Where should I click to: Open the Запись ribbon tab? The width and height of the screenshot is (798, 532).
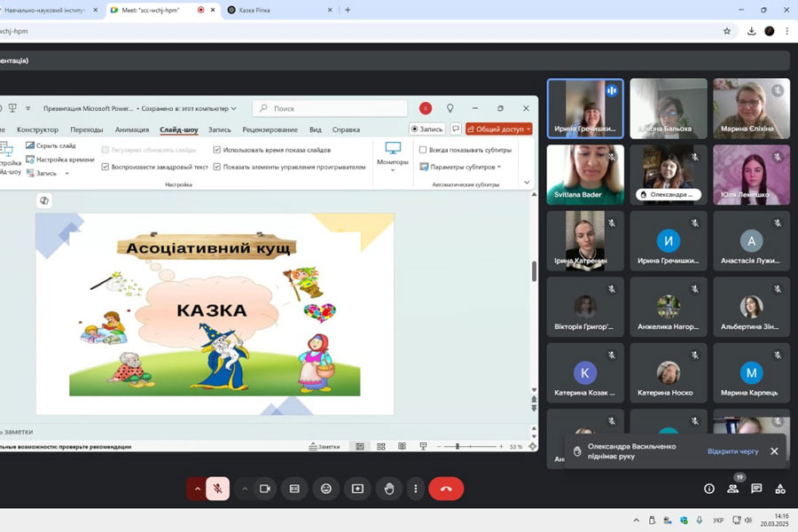[x=219, y=129]
